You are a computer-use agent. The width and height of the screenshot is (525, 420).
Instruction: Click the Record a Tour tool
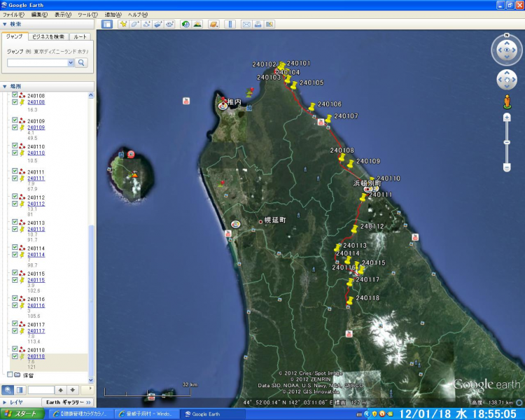[170, 24]
